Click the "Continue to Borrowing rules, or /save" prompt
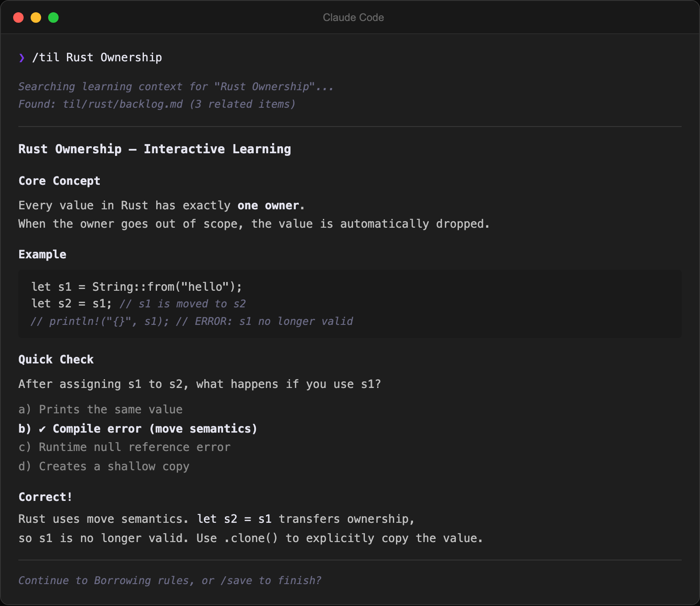 click(x=170, y=581)
